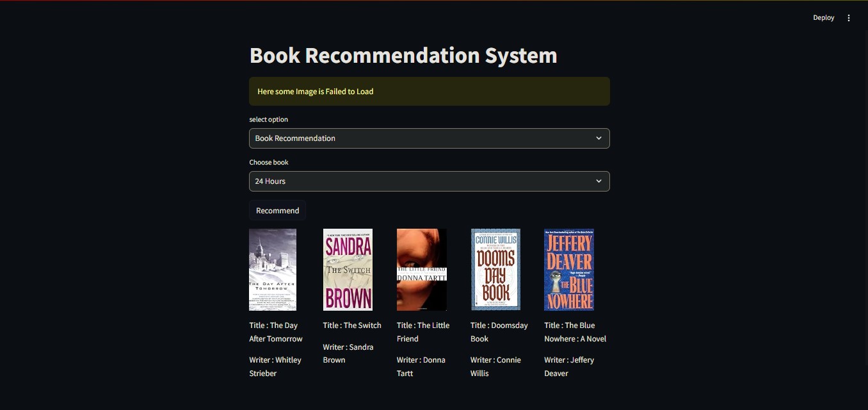Screen dimensions: 868x410
Task: Click the Book Recommendation System heading
Action: (x=403, y=55)
